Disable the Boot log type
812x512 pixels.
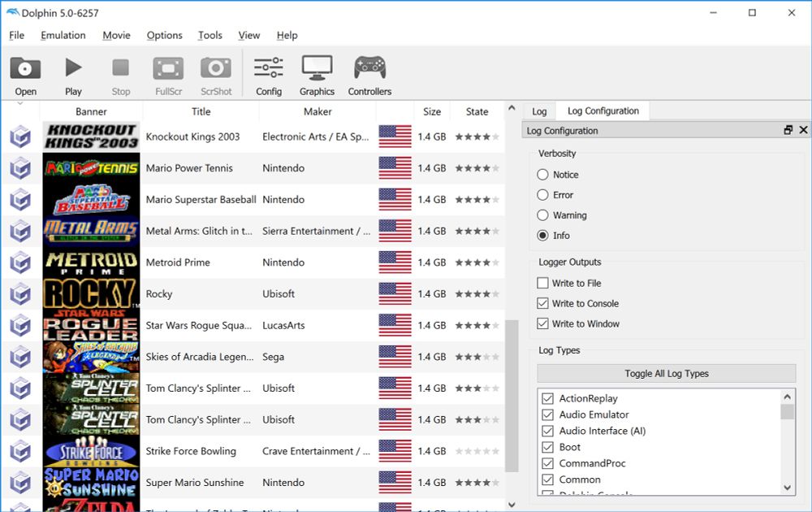(x=547, y=447)
